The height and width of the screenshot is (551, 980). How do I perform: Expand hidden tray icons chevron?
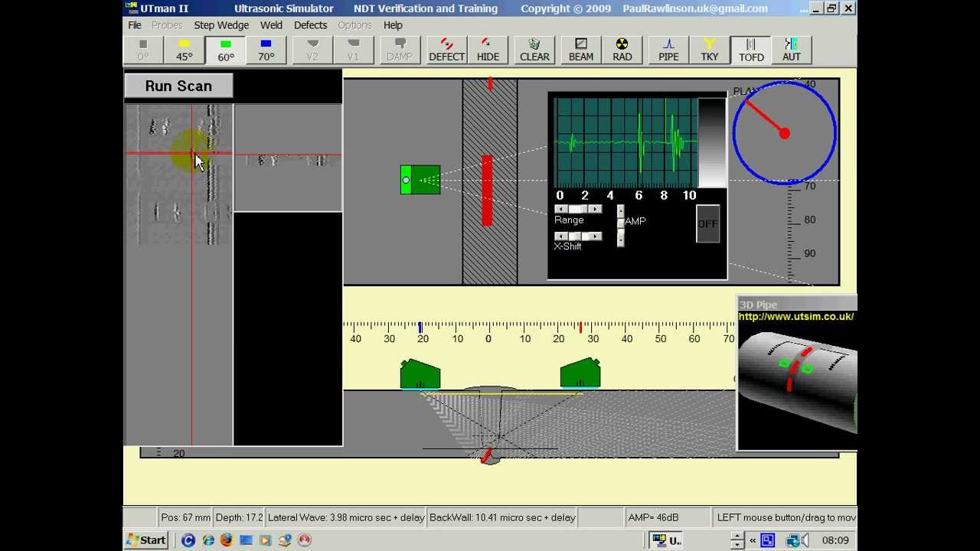(753, 540)
